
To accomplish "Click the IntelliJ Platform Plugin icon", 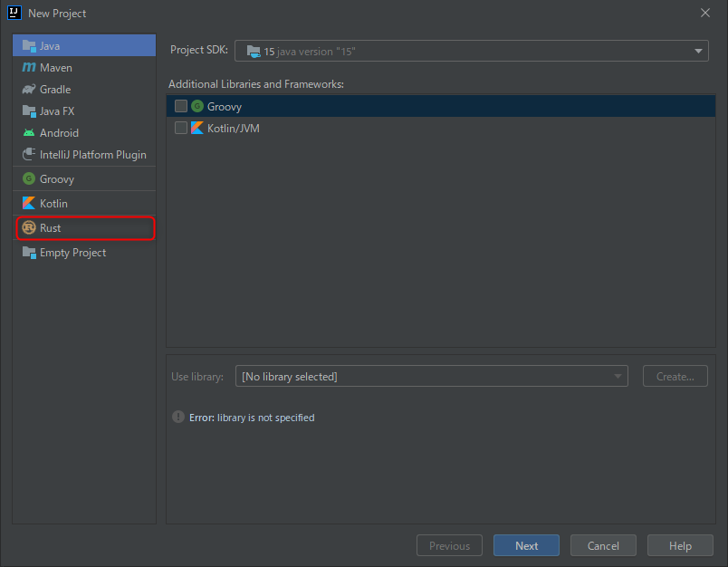I will pos(29,154).
